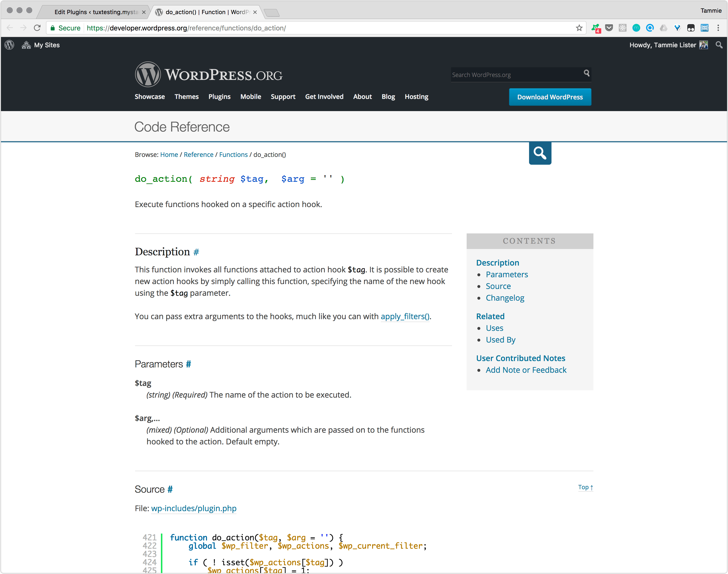Click Download WordPress button
This screenshot has width=728, height=574.
(550, 97)
